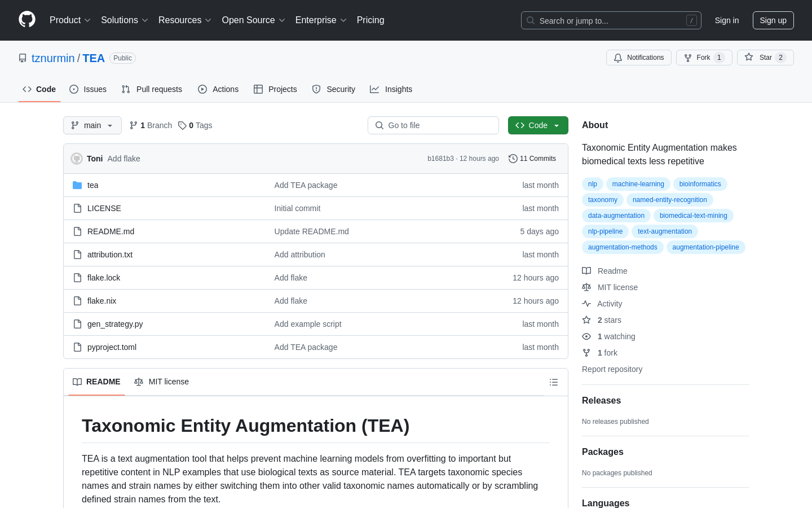The width and height of the screenshot is (812, 508).
Task: Click the Go to file field
Action: click(x=433, y=125)
